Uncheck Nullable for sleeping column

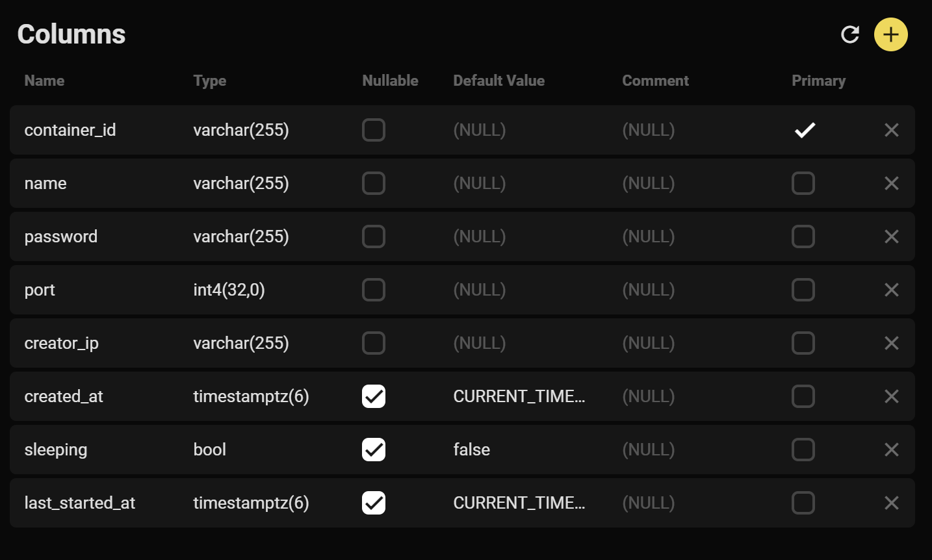tap(374, 450)
